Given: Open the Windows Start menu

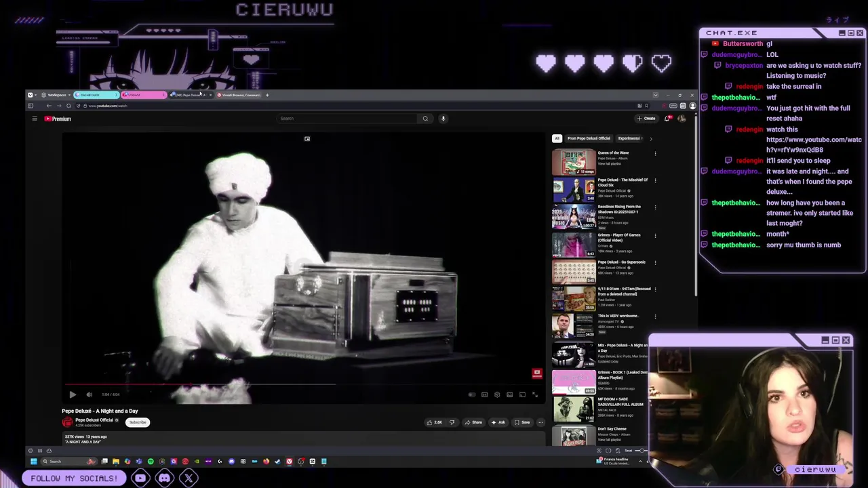Looking at the screenshot, I should (x=34, y=462).
